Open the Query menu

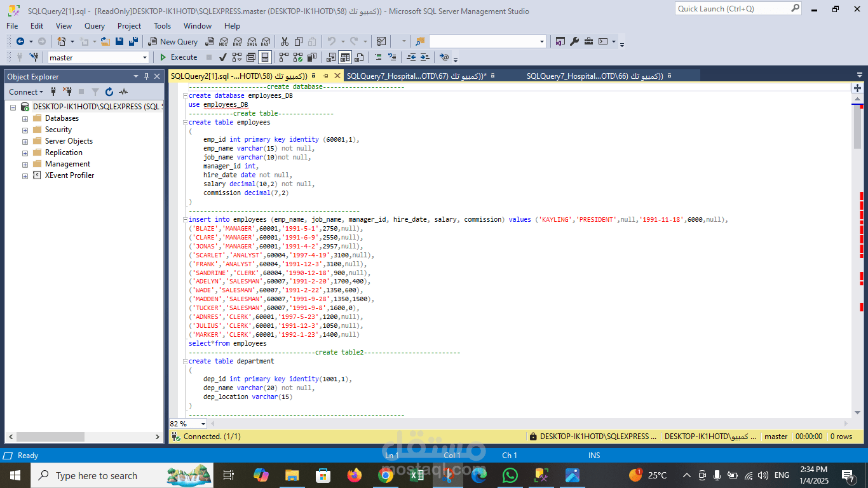95,26
